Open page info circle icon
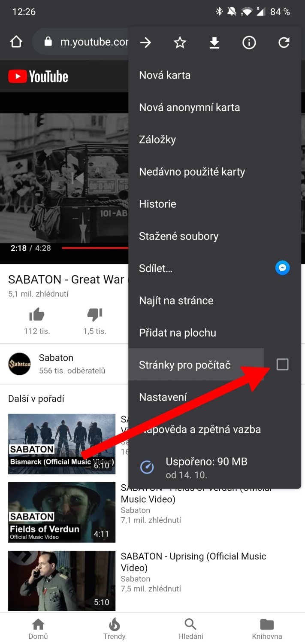The image size is (305, 644). click(x=249, y=43)
